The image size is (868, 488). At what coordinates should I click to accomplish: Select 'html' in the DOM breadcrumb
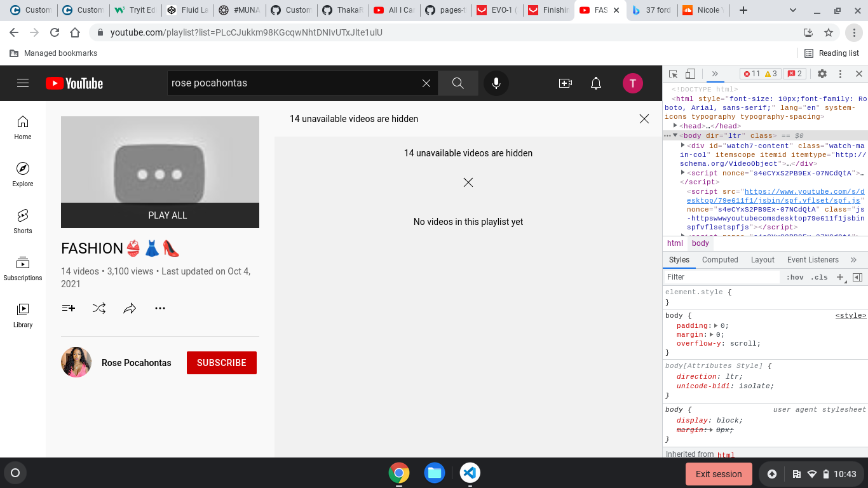coord(675,243)
